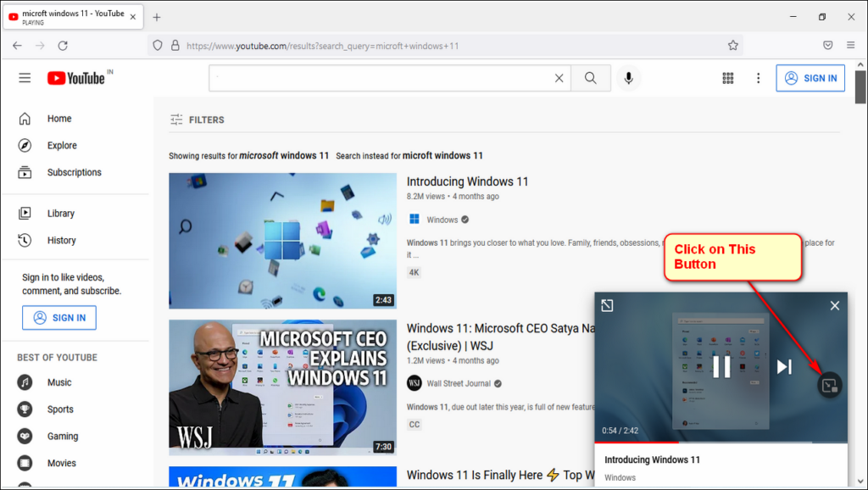Click the Music icon under Best of YouTube

coord(25,382)
